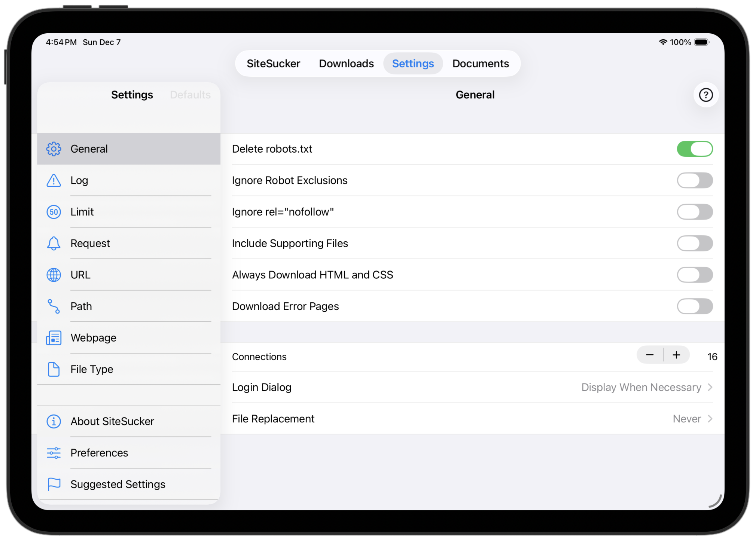Click the Path route icon
This screenshot has height=544, width=756.
tap(54, 306)
